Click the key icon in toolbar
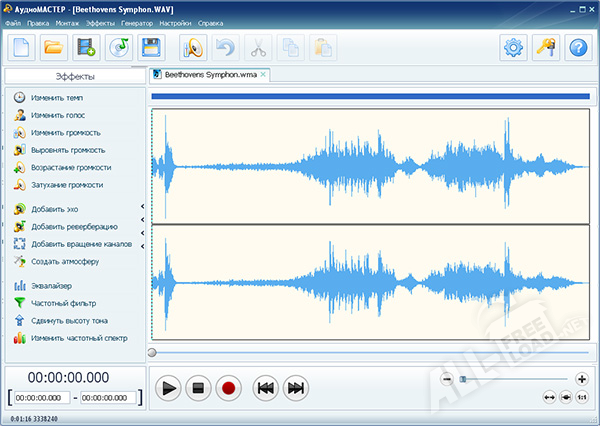The image size is (600, 426). click(546, 47)
